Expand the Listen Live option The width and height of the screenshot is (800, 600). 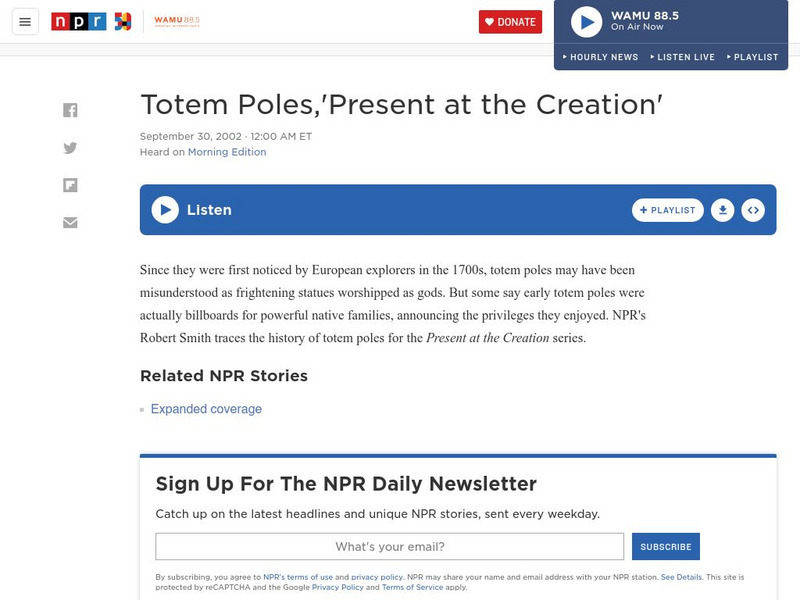pos(682,57)
